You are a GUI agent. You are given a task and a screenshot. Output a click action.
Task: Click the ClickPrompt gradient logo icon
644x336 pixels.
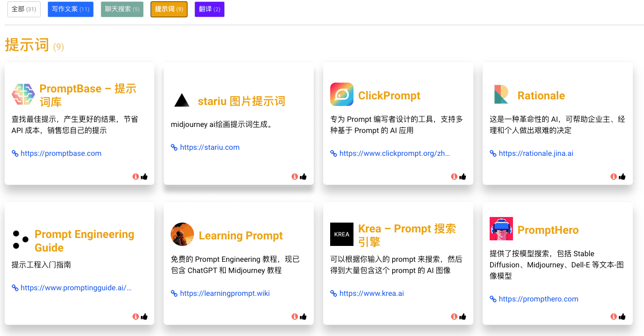(342, 95)
